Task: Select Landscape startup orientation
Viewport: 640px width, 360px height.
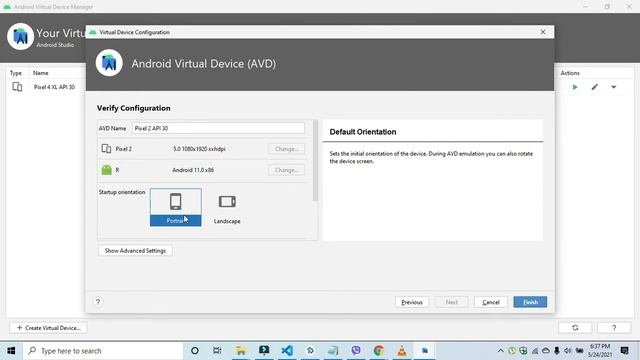Action: pyautogui.click(x=227, y=209)
